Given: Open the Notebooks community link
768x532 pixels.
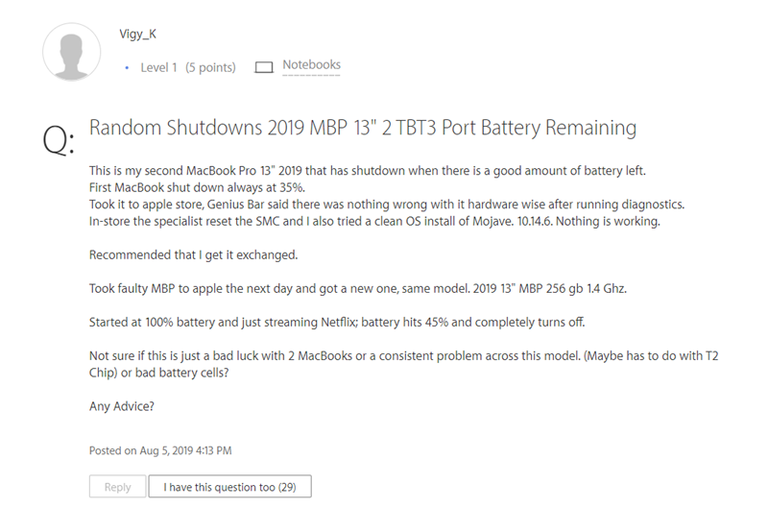Looking at the screenshot, I should point(311,64).
